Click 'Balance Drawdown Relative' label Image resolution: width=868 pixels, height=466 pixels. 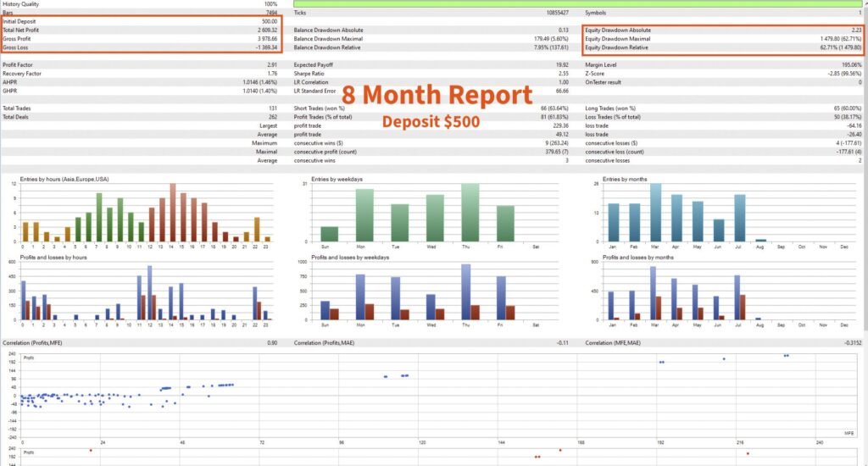(x=327, y=47)
